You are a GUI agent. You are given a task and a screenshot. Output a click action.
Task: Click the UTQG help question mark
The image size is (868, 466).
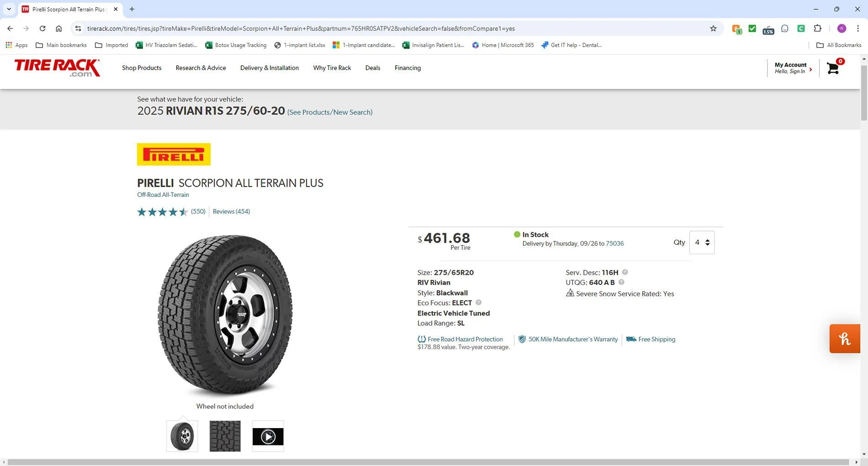pyautogui.click(x=621, y=282)
